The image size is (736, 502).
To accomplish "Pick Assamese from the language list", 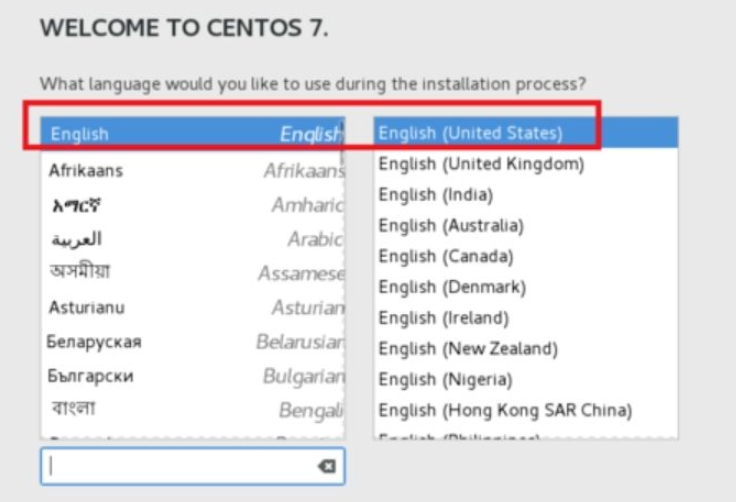I will tap(190, 273).
